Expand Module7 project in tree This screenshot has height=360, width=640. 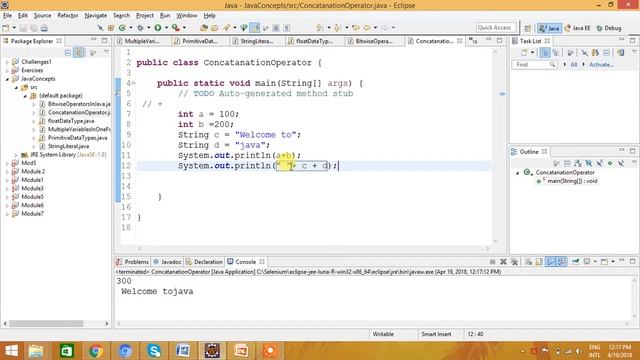(x=7, y=214)
